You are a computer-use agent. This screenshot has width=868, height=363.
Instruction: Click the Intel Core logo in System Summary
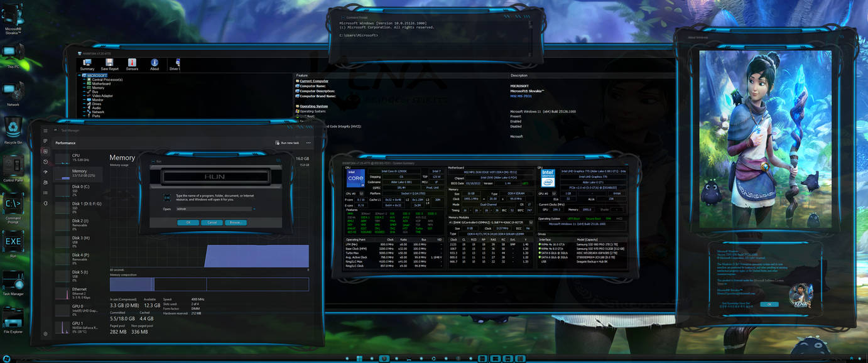355,178
